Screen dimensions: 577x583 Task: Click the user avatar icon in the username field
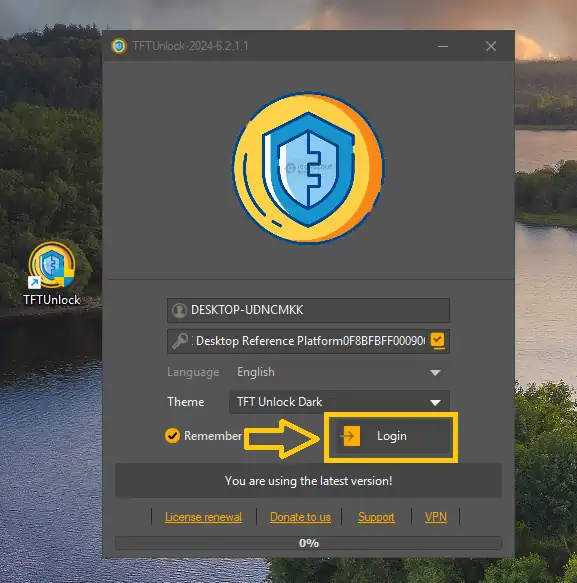coord(179,310)
